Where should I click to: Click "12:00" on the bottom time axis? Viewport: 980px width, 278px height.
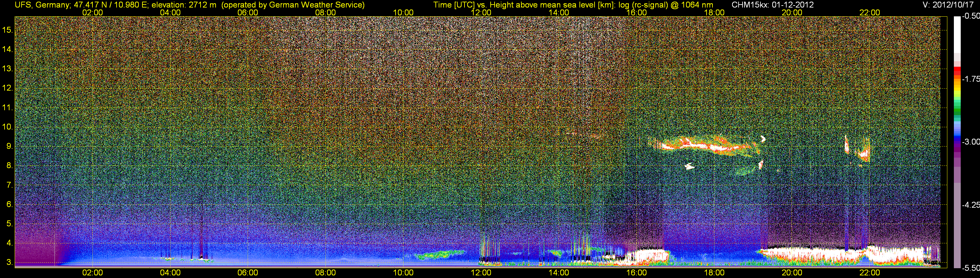coord(481,273)
